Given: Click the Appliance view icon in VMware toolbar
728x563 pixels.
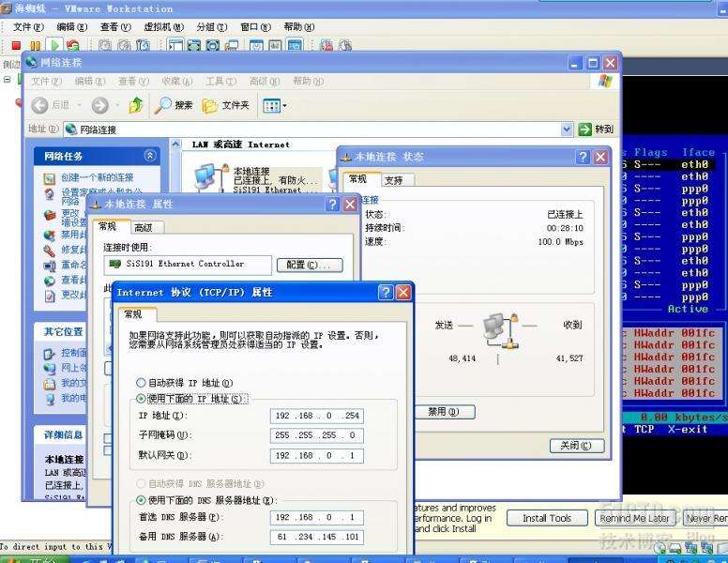Looking at the screenshot, I should [x=275, y=46].
